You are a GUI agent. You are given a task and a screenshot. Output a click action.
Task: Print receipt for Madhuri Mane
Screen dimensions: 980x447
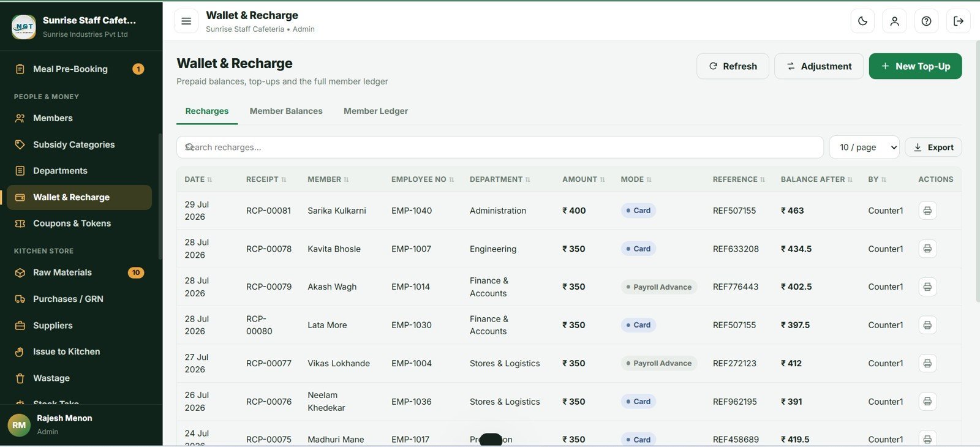coord(927,439)
